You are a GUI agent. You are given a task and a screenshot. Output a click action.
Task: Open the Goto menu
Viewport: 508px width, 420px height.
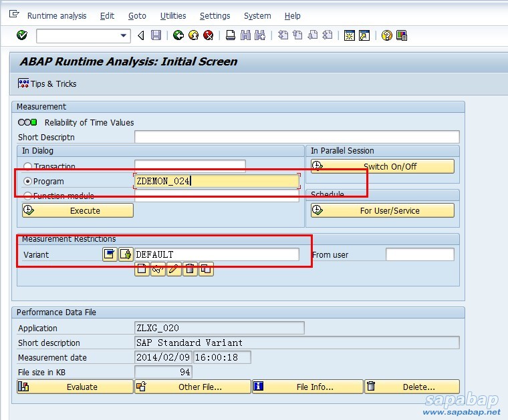tap(137, 16)
